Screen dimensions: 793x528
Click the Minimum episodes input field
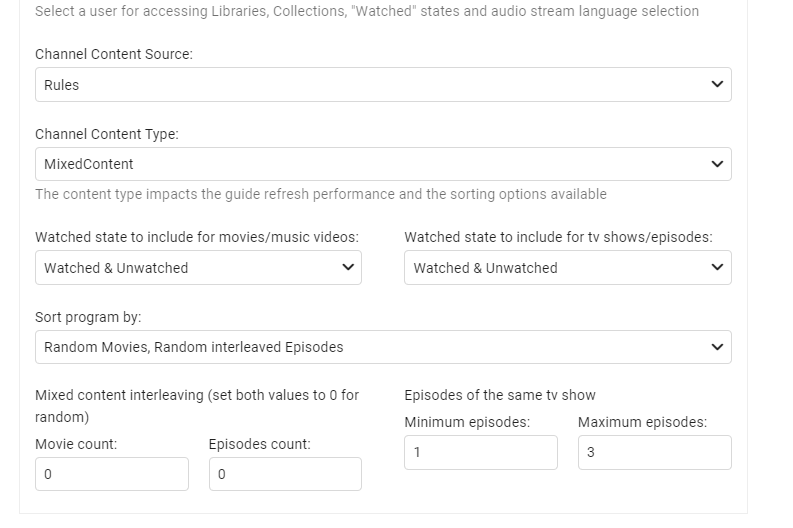[x=480, y=452]
